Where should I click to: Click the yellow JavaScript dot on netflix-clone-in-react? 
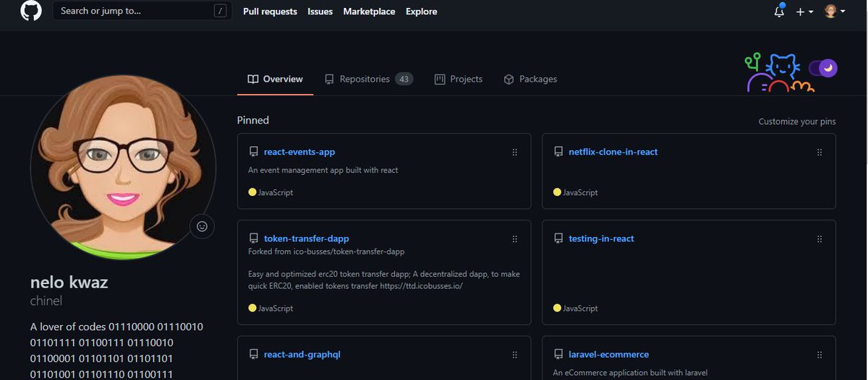point(557,193)
